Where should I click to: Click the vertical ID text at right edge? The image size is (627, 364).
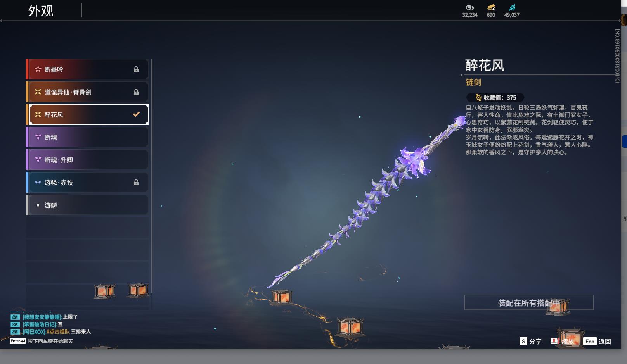pyautogui.click(x=618, y=56)
